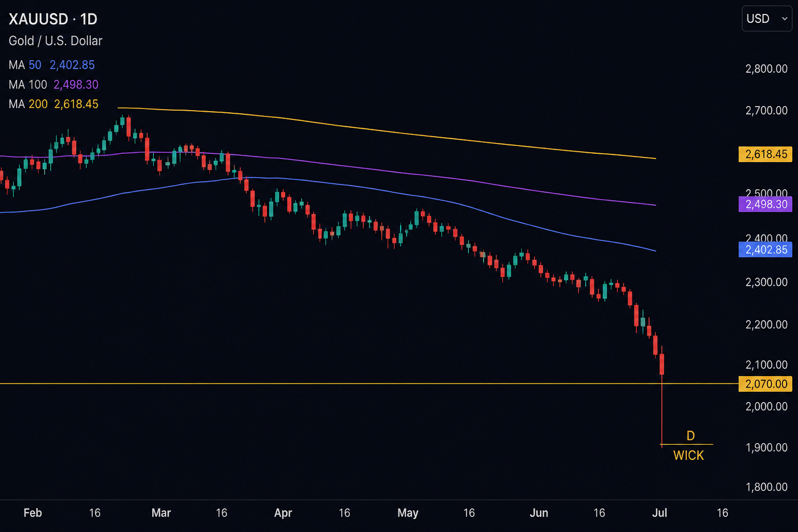Click the 2,800.00 price axis label
This screenshot has height=532, width=798.
(x=766, y=69)
